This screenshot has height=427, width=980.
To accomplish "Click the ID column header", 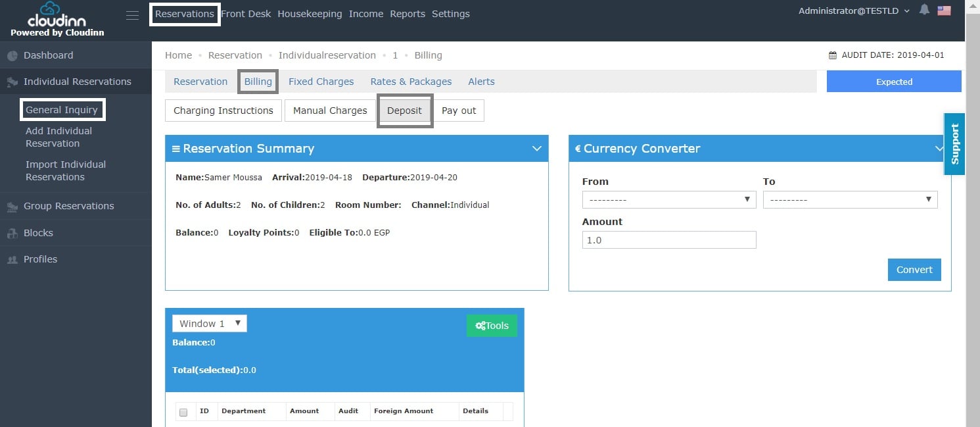I will 204,411.
